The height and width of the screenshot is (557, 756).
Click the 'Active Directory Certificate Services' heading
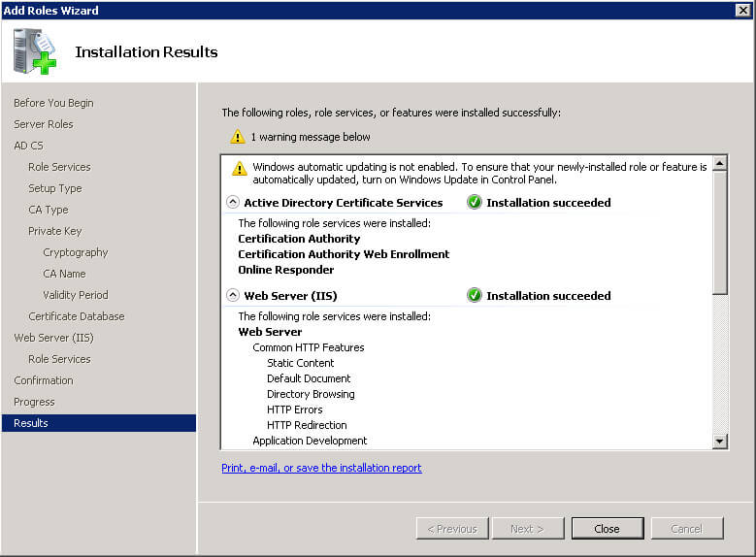tap(344, 203)
